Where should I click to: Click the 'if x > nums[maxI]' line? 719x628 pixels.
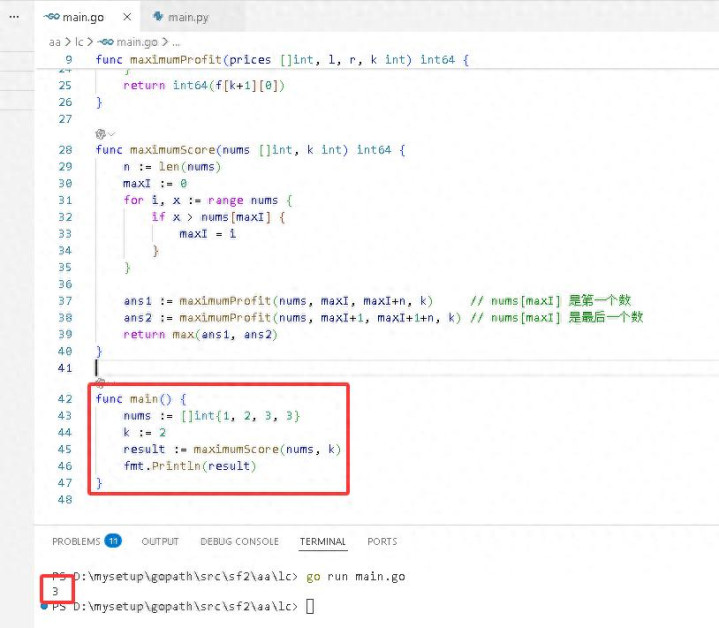pyautogui.click(x=219, y=217)
